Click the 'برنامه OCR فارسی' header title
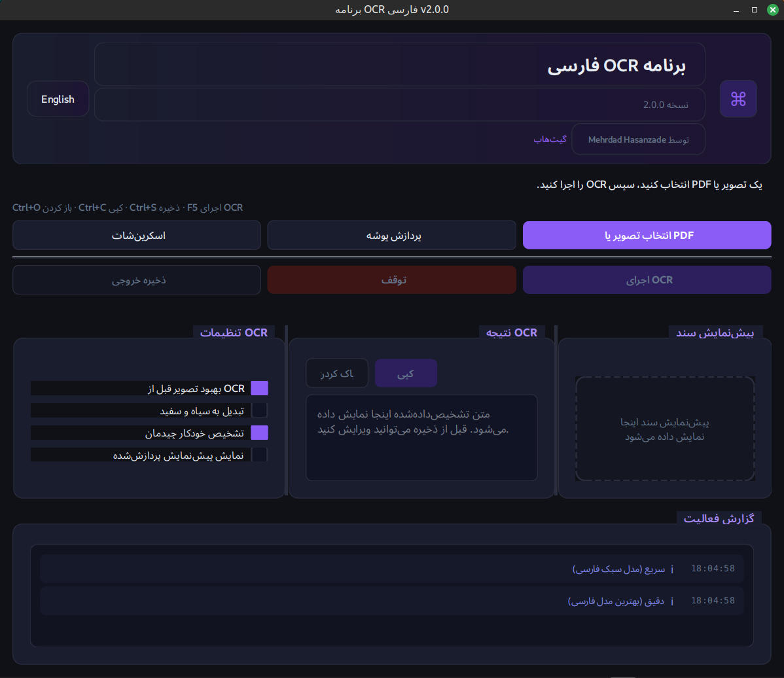Viewport: 784px width, 678px height. point(616,65)
